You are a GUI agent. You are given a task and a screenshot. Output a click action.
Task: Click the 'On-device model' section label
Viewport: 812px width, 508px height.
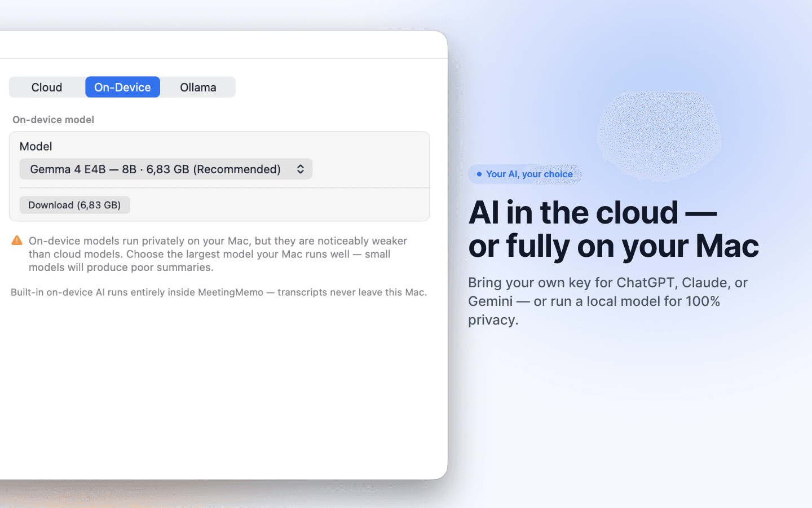click(53, 120)
